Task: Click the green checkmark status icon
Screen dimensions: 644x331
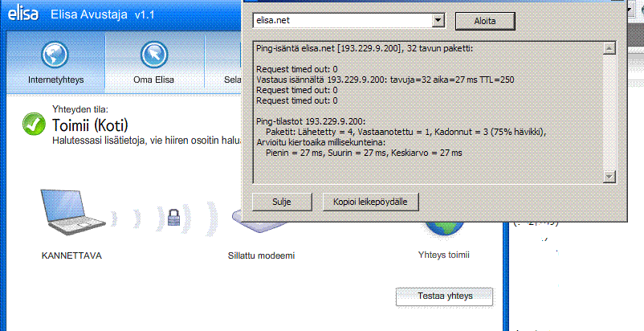Action: [x=34, y=124]
